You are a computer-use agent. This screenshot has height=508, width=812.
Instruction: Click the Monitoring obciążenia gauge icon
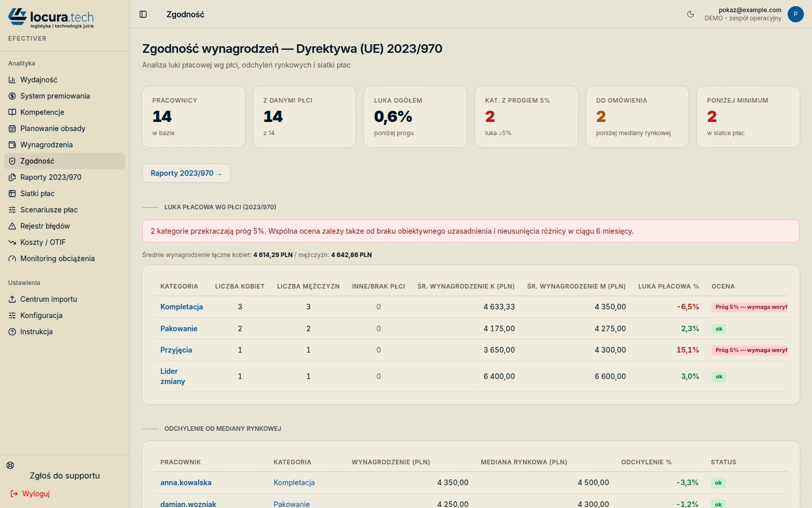tap(12, 259)
